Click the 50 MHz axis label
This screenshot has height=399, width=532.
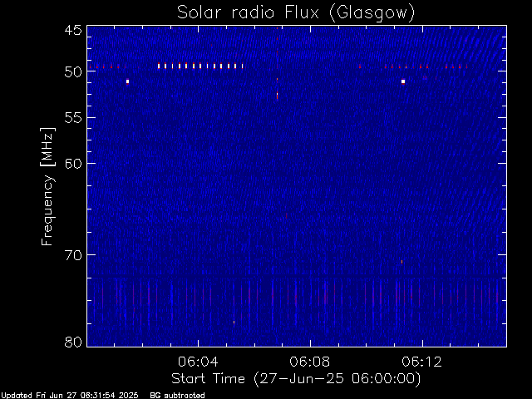click(x=73, y=72)
